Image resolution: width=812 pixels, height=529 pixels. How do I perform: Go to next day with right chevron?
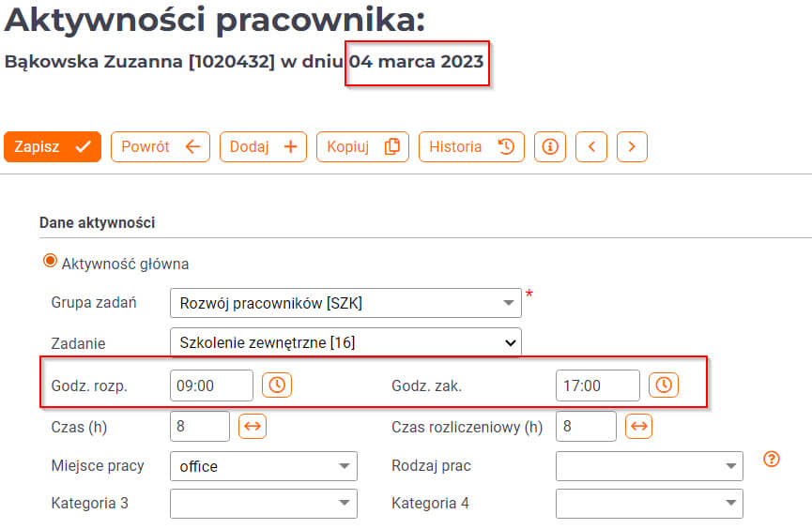(x=632, y=146)
